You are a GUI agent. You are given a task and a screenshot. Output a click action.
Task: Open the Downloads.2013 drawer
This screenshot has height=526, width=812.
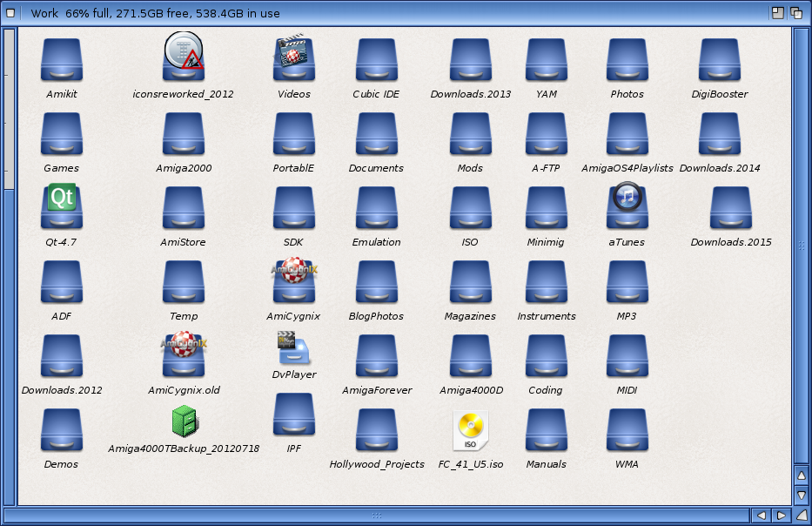click(x=470, y=60)
